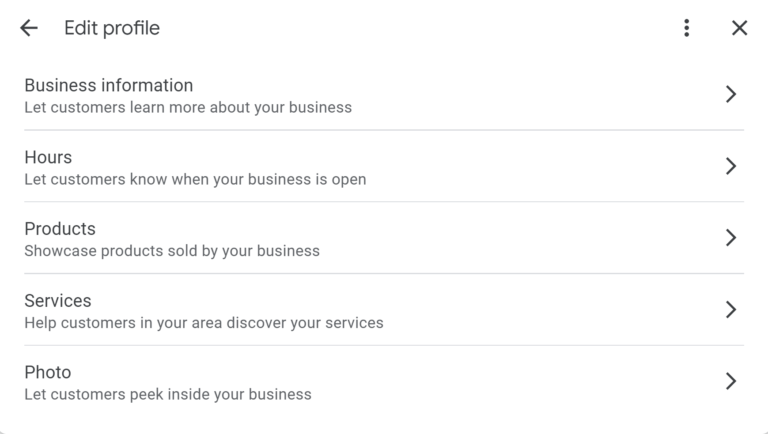This screenshot has width=768, height=434.
Task: Go back using the left arrow
Action: pos(29,28)
